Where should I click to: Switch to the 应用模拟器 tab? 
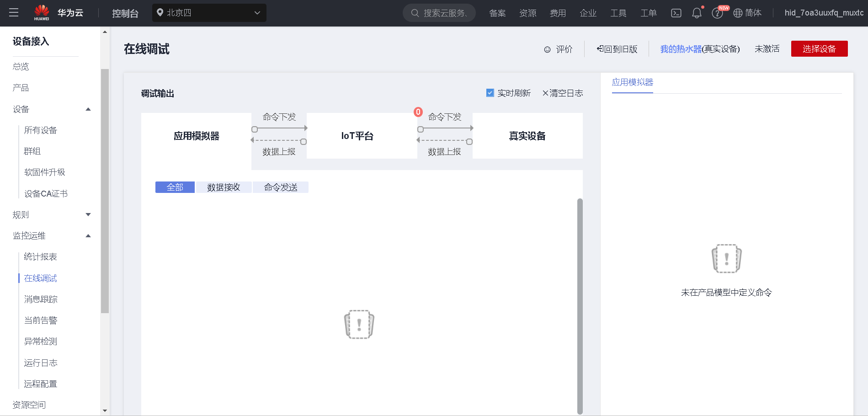pos(633,82)
